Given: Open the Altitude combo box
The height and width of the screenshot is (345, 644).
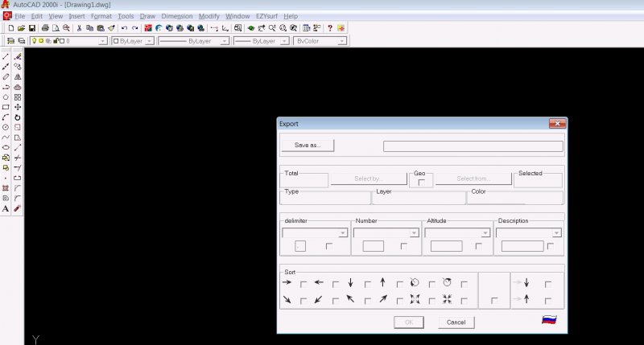Looking at the screenshot, I should click(485, 232).
